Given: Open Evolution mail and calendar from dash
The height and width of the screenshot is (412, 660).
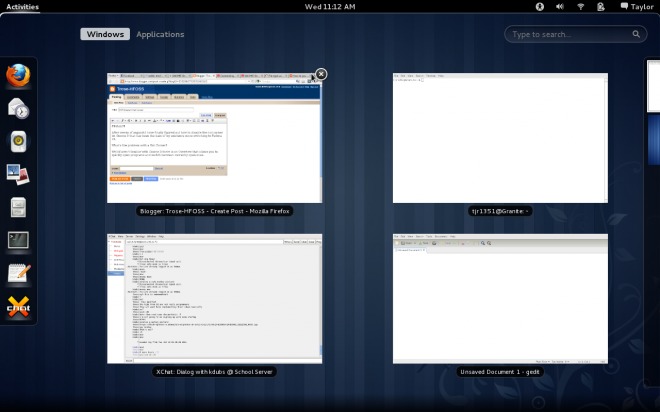Looking at the screenshot, I should click(x=19, y=108).
